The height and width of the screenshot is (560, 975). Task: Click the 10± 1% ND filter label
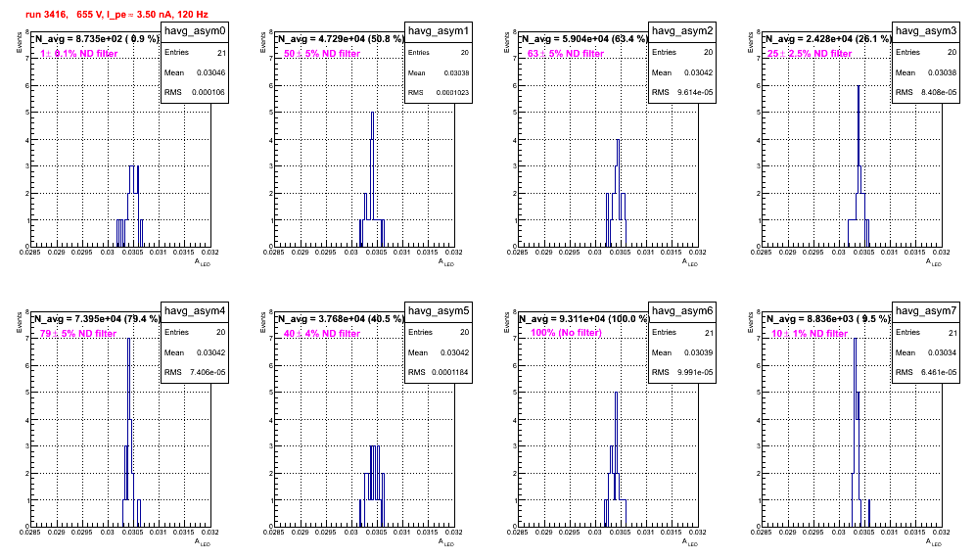(810, 334)
